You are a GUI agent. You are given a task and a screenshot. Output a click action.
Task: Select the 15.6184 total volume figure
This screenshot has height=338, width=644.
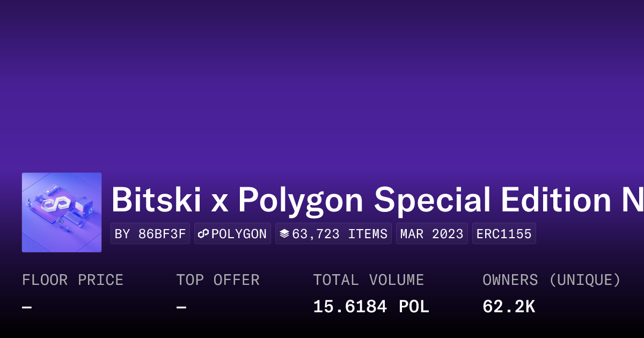tap(350, 307)
